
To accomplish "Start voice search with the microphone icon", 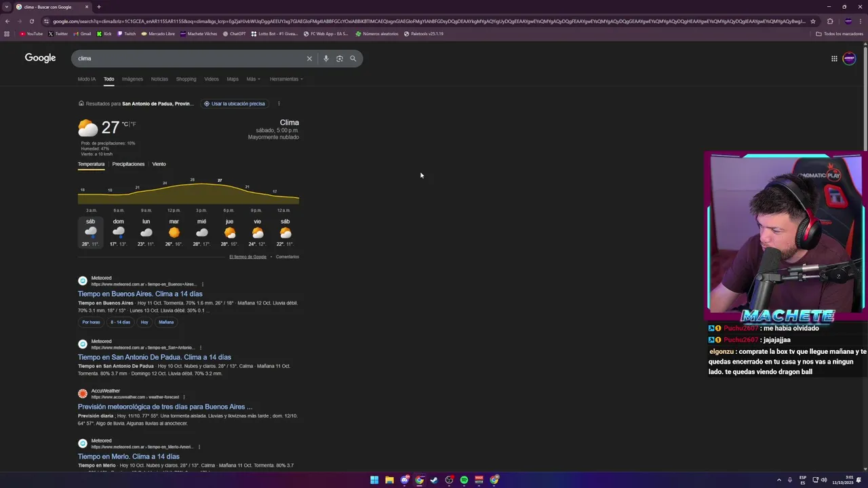I will [326, 58].
